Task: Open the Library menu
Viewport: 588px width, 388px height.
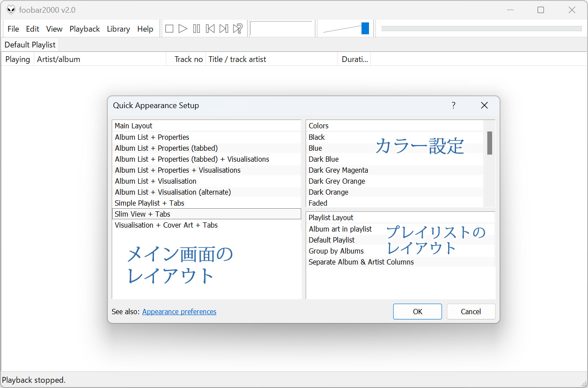Action: point(118,29)
